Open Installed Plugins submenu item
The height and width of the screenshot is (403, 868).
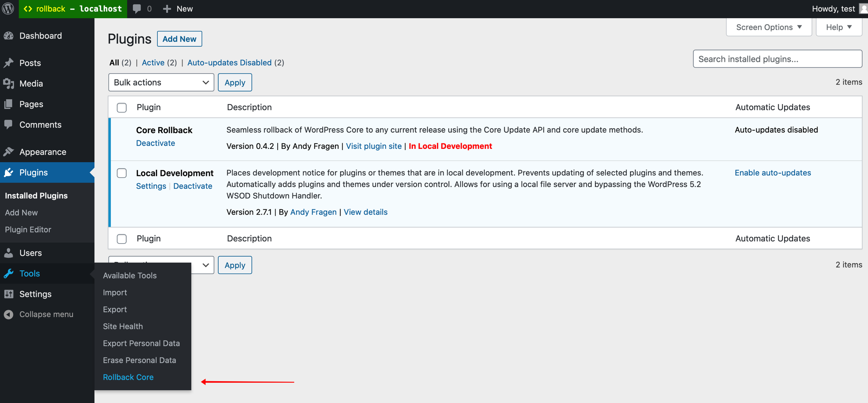pyautogui.click(x=36, y=196)
